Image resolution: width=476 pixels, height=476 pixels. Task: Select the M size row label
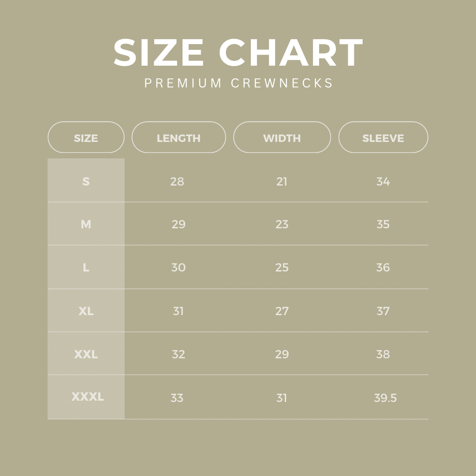(86, 224)
